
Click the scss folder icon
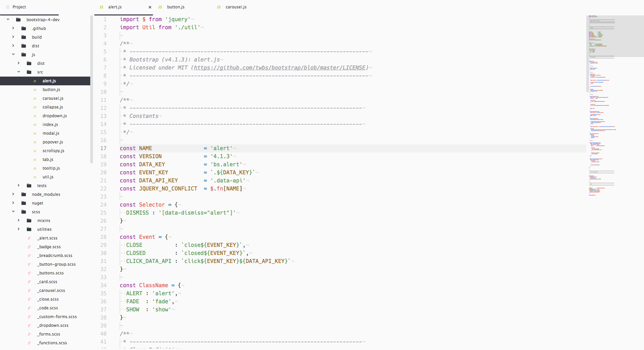point(24,212)
